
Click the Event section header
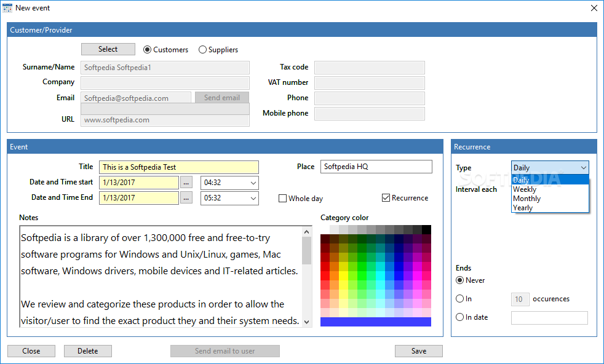click(x=225, y=147)
